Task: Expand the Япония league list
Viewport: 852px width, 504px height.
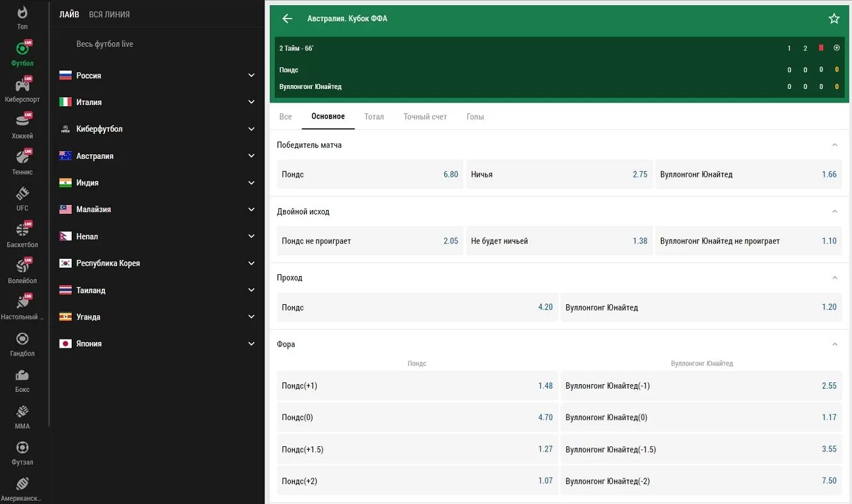Action: [251, 344]
